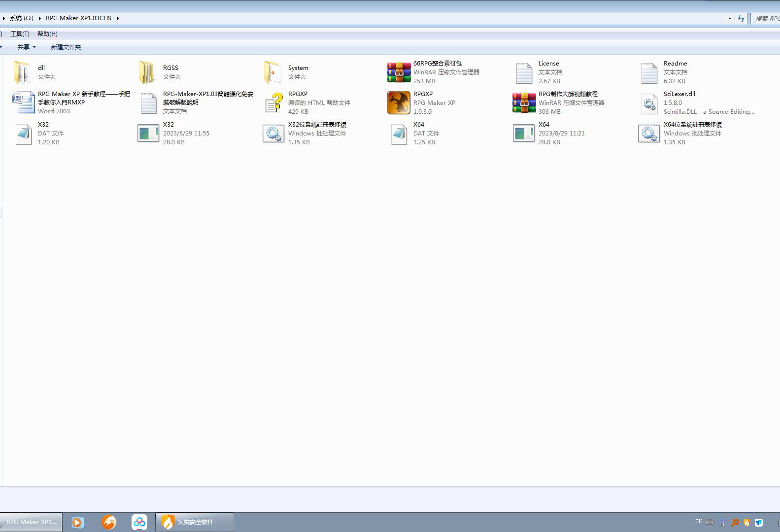Image resolution: width=780 pixels, height=532 pixels.
Task: Select the X32位系統註冊表修復 batch file icon
Action: [273, 133]
